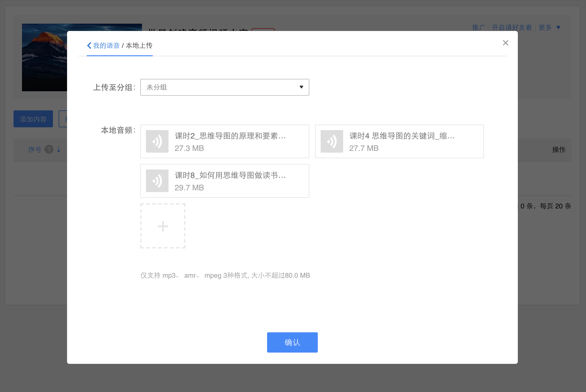Open the help tooltip icon beside 序号

tap(50, 150)
